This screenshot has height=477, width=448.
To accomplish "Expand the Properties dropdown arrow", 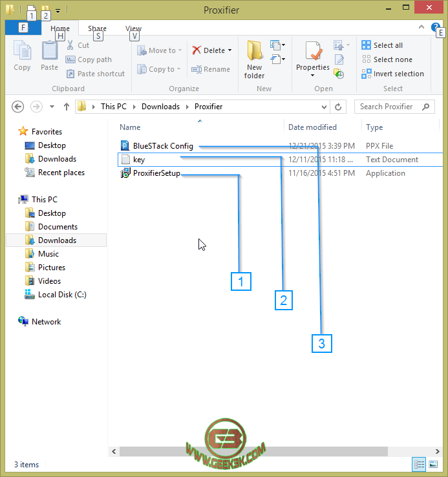I will 312,76.
